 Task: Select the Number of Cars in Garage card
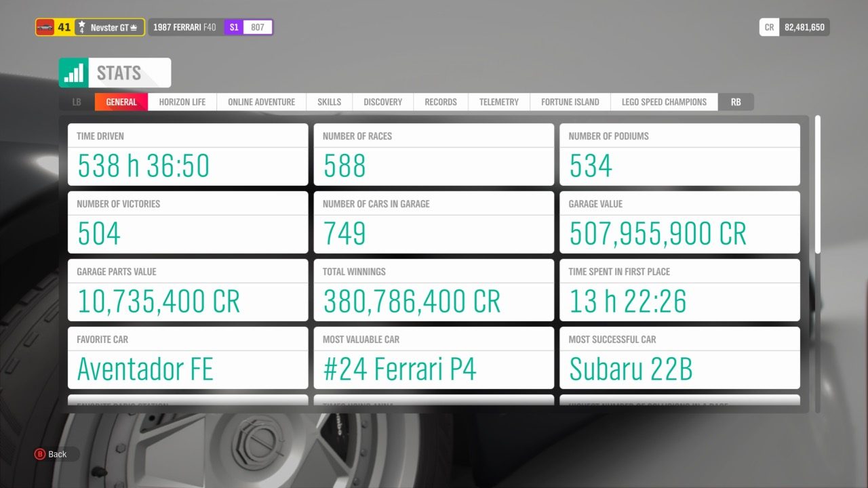(x=434, y=222)
